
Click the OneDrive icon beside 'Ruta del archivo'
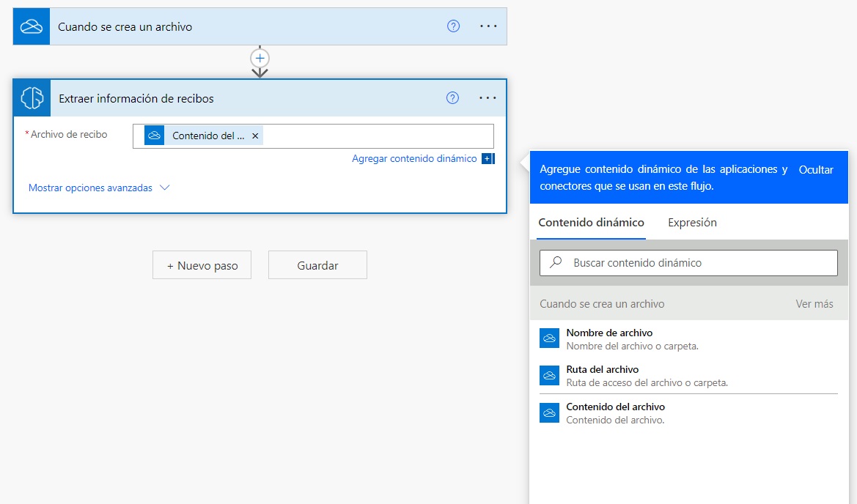[x=549, y=376]
